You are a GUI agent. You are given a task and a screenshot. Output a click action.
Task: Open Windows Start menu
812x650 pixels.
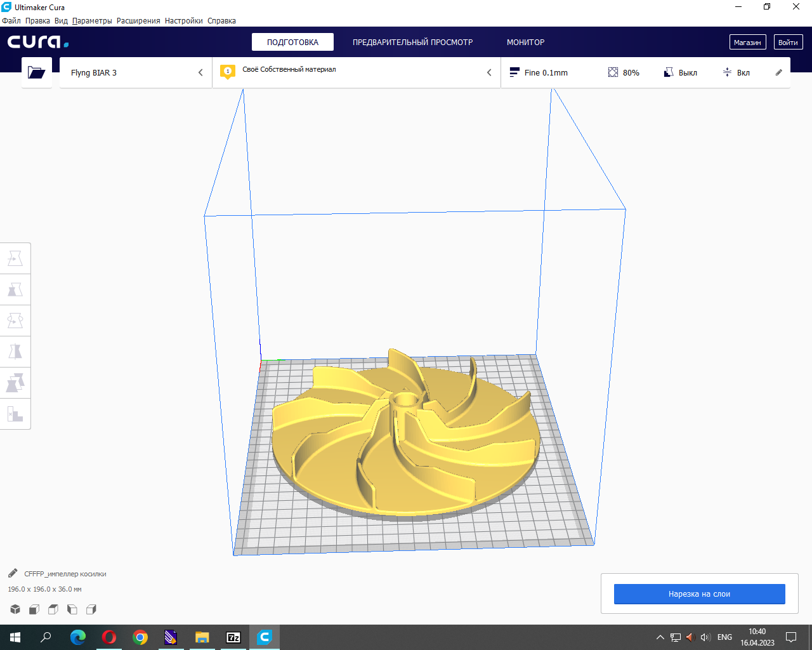point(15,637)
